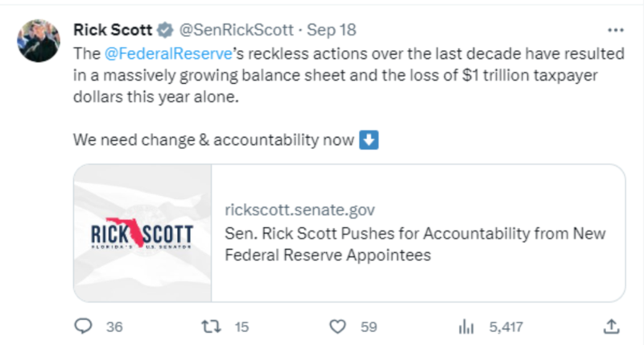Open the Rick Scott logo card thumbnail

[x=142, y=233]
